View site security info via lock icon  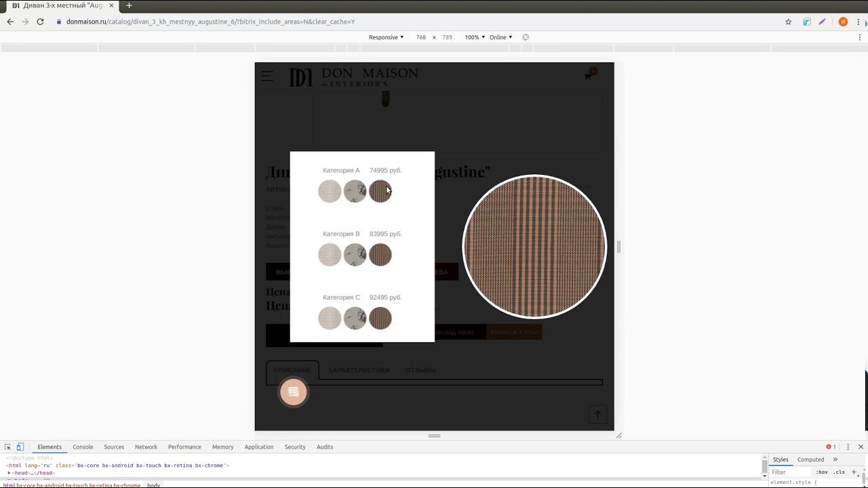click(59, 22)
